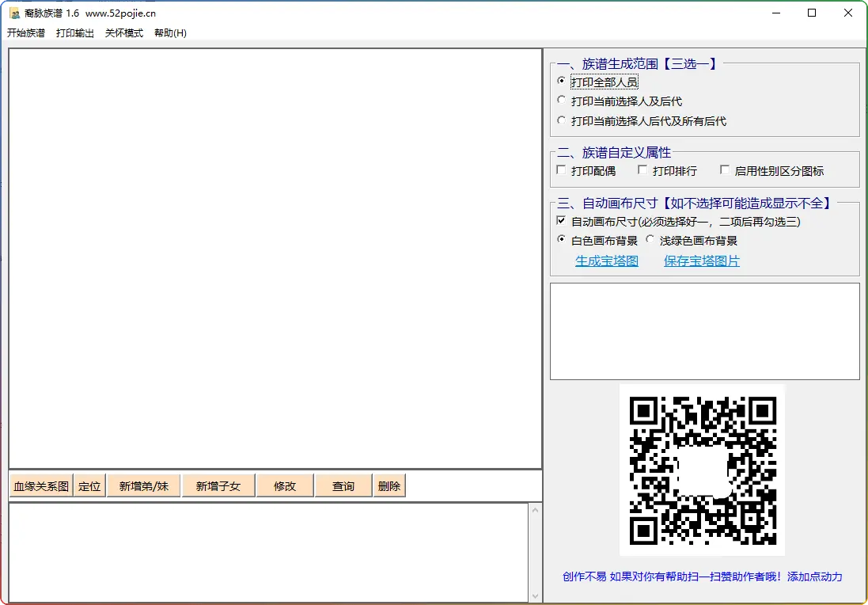This screenshot has height=605, width=868.
Task: Uncheck the 自动画布尺寸 checkbox
Action: coord(562,222)
